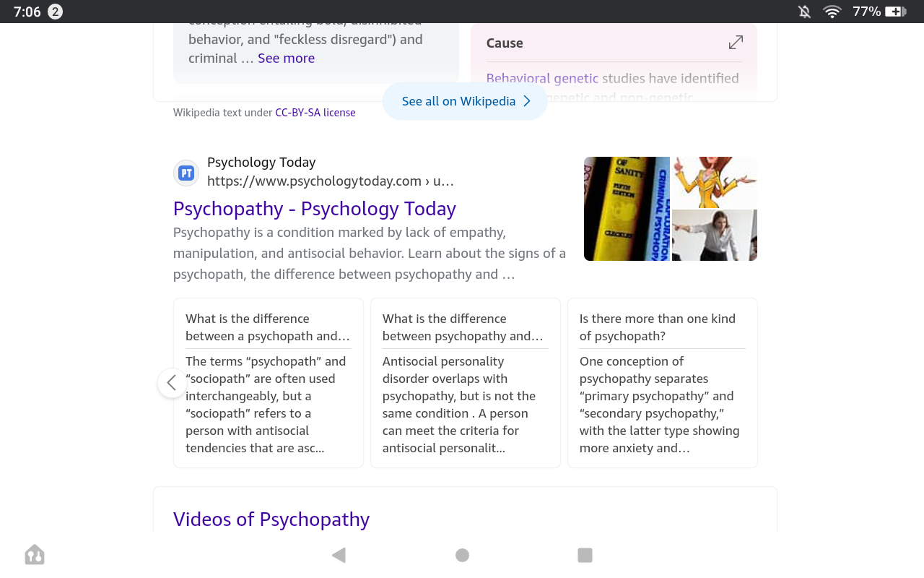Screen dimensions: 924x578
Task: Click the 'Cause' card heading
Action: [505, 43]
